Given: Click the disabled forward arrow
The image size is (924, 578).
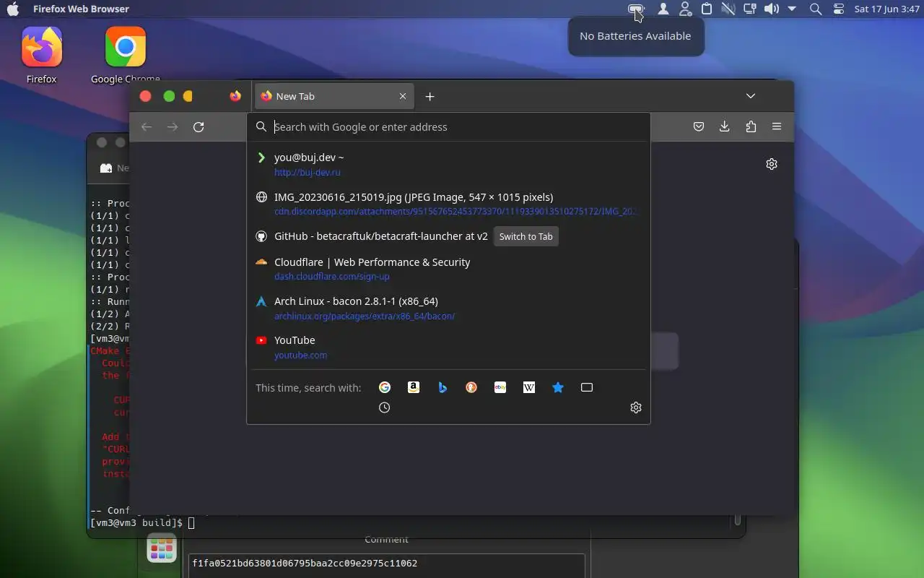Looking at the screenshot, I should click(173, 126).
